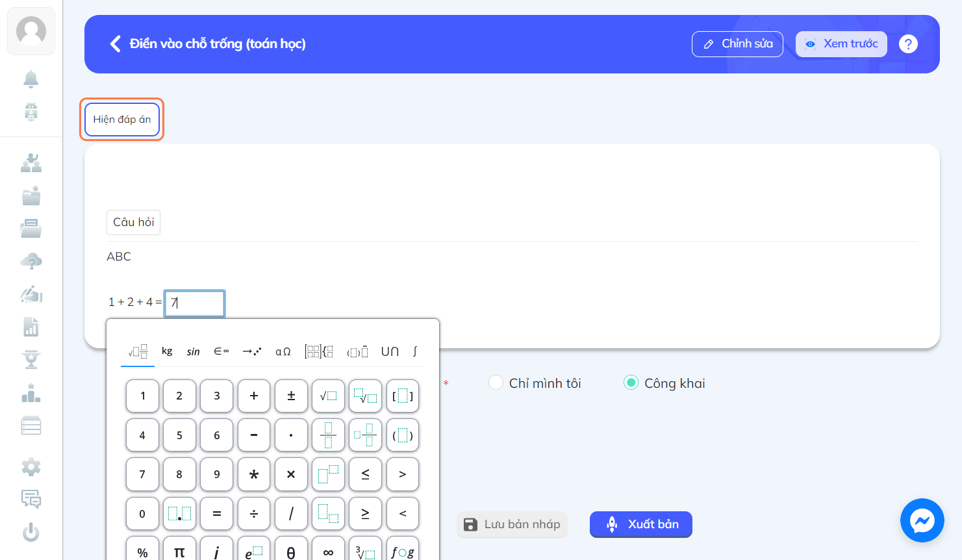Click the Xuất bản publish button
962x560 pixels.
pos(641,524)
